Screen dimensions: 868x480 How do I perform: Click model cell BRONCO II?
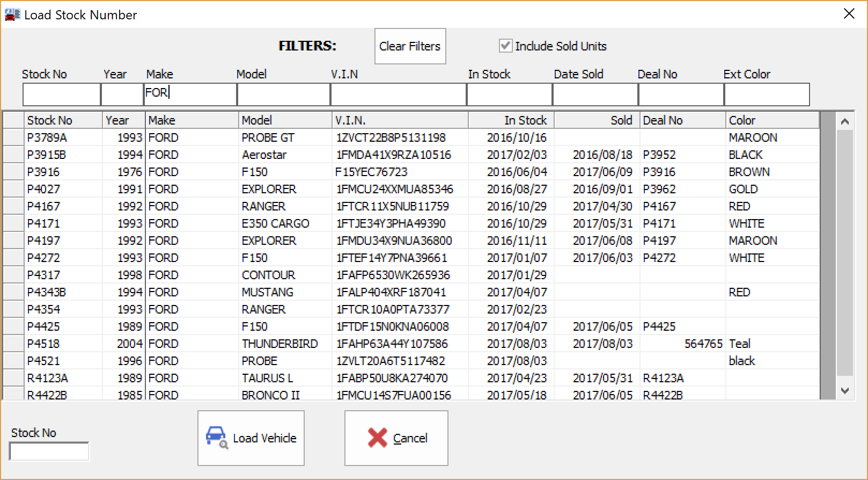click(271, 395)
